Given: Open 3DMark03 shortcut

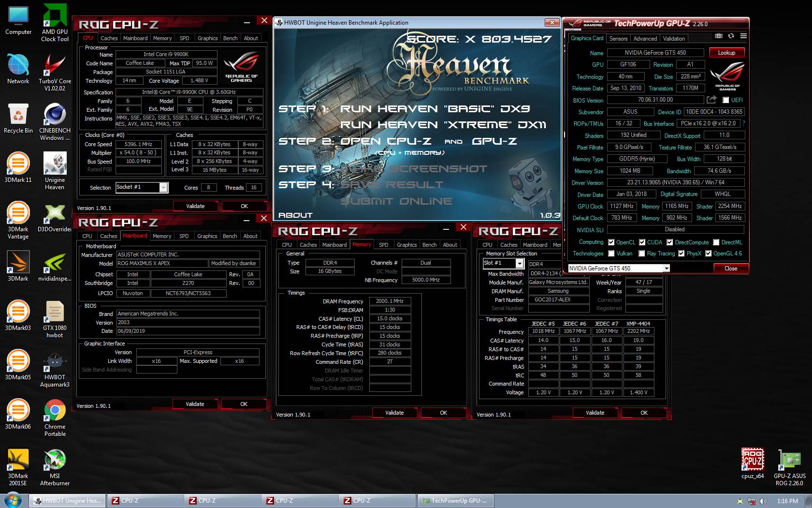Looking at the screenshot, I should [x=18, y=316].
